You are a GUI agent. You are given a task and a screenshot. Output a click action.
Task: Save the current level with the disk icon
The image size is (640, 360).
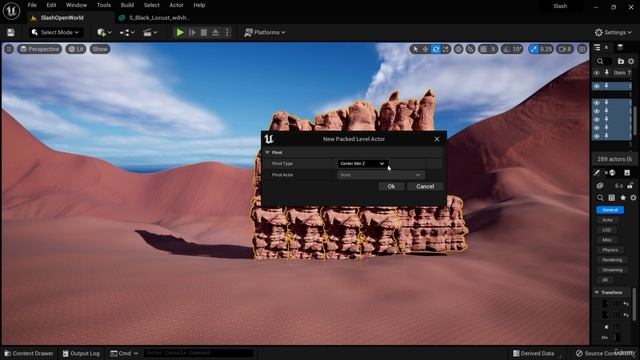(11, 32)
